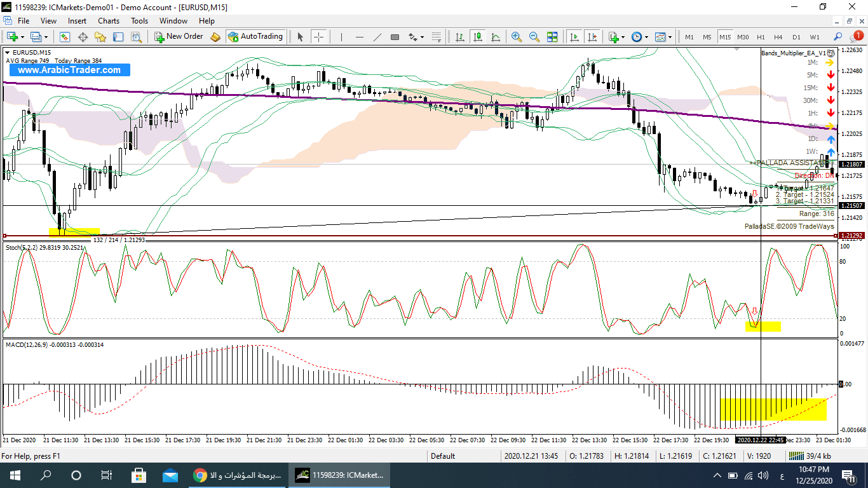
Task: Switch chart to candlesticks view
Action: point(477,37)
